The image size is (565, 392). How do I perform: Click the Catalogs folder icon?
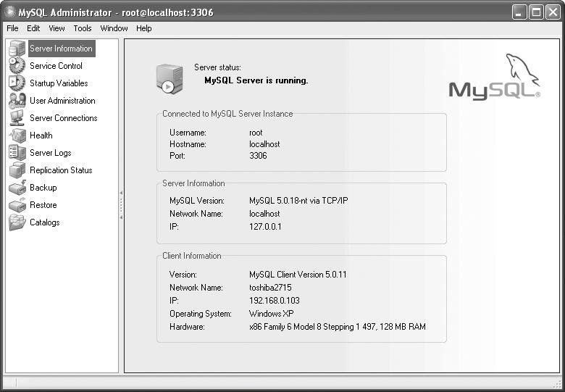(17, 222)
